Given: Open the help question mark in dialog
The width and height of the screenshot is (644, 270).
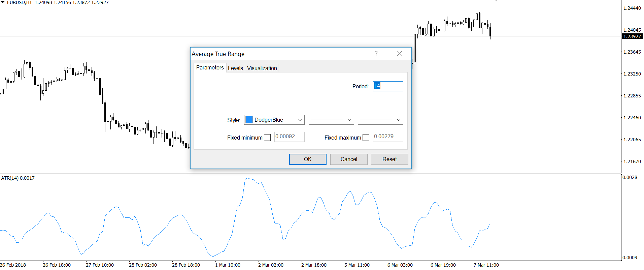Looking at the screenshot, I should (x=376, y=54).
